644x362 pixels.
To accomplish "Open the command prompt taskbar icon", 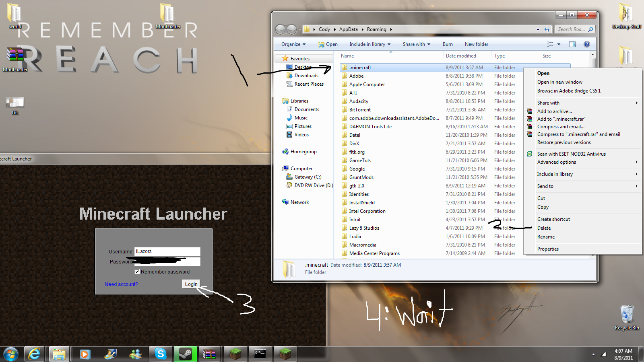I will point(260,354).
